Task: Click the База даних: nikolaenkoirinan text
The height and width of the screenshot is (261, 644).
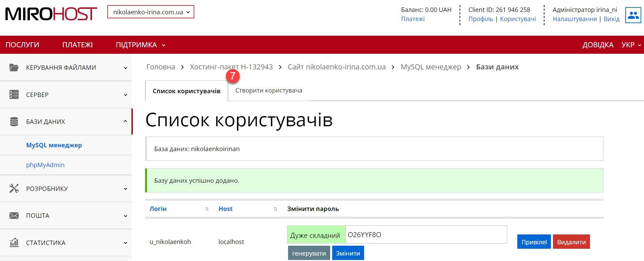Action: (x=197, y=149)
